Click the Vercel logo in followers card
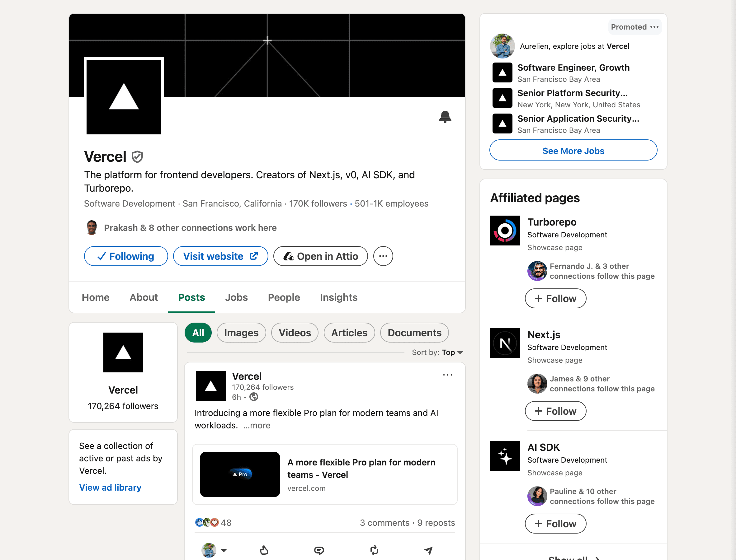 (x=123, y=352)
